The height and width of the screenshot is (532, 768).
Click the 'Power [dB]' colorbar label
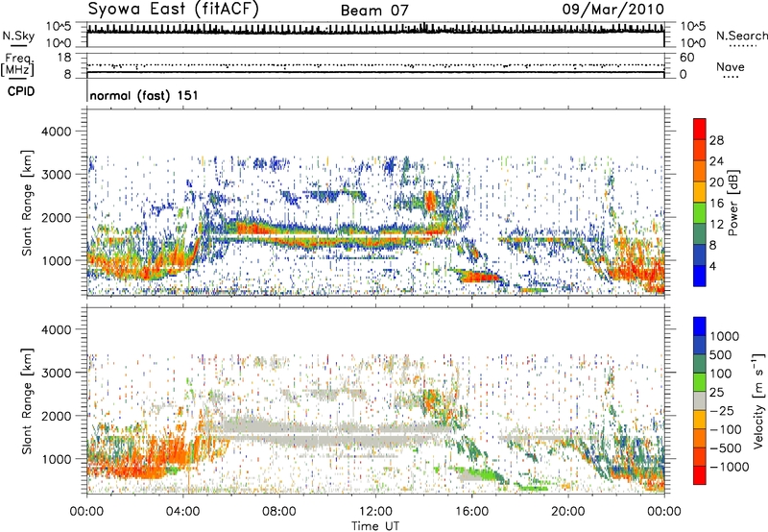[732, 203]
